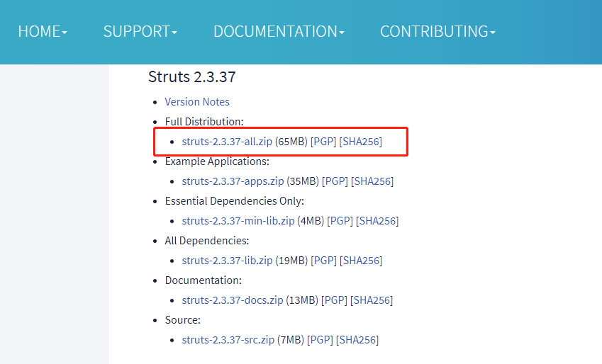Open SHA256 checksum for struts-2.3.37-docs.zip
Viewport: 602px width, 364px height.
pos(372,300)
